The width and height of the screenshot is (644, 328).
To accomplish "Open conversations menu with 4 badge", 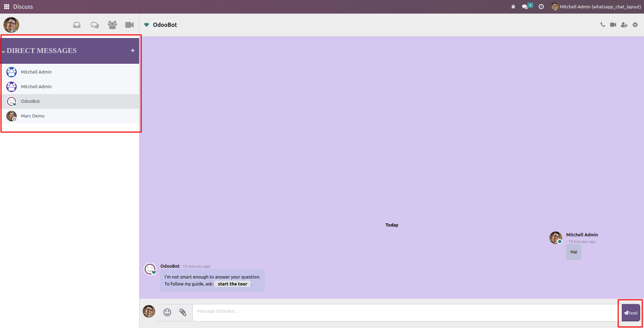I will pos(527,6).
